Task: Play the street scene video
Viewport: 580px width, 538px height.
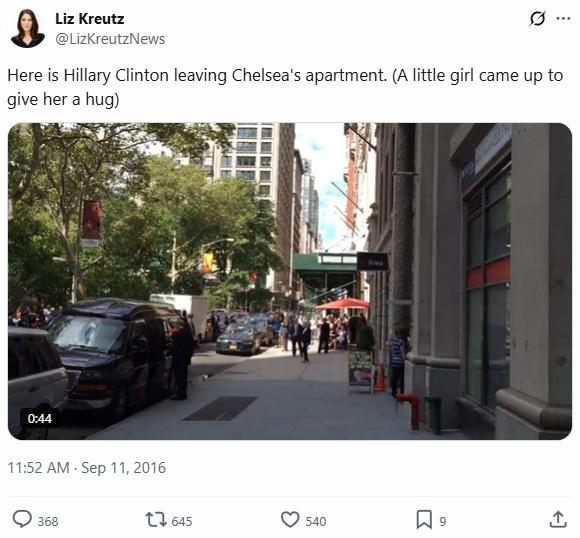Action: tap(290, 281)
